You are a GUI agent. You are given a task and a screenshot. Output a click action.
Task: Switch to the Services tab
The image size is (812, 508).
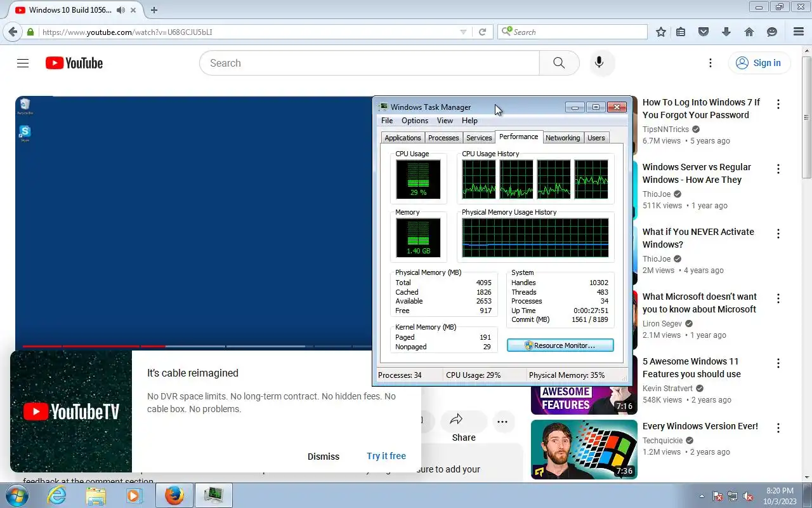coord(479,138)
